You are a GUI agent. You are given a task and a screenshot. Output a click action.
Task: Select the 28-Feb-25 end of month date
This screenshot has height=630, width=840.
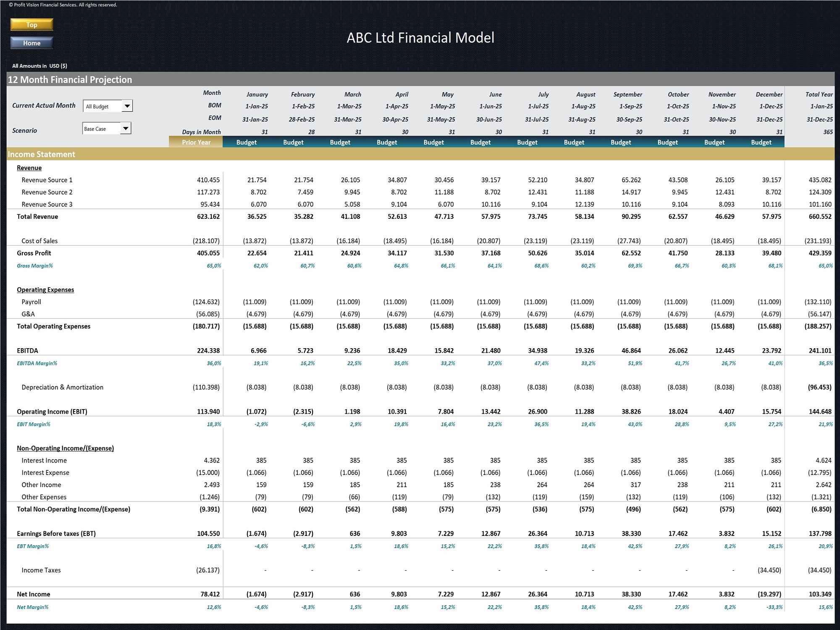pos(302,120)
